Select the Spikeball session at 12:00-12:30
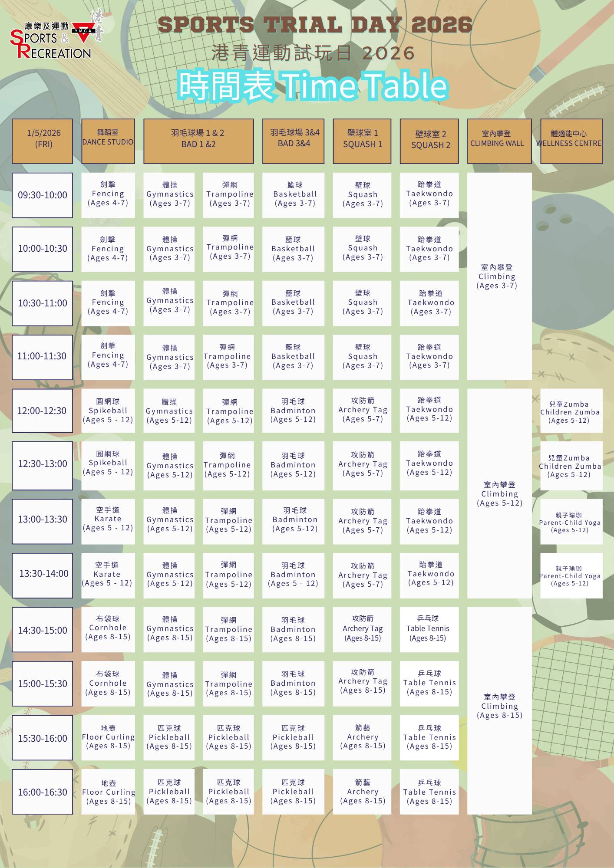This screenshot has width=614, height=868. click(x=108, y=411)
